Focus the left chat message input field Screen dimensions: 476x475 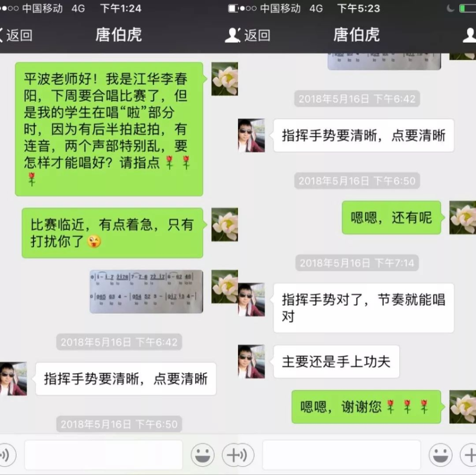[x=104, y=455]
